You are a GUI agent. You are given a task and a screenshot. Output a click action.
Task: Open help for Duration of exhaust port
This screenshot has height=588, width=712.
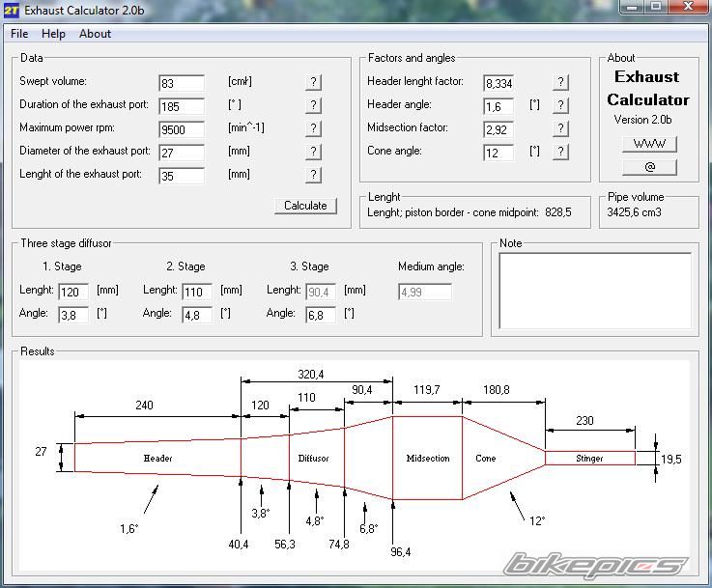313,105
